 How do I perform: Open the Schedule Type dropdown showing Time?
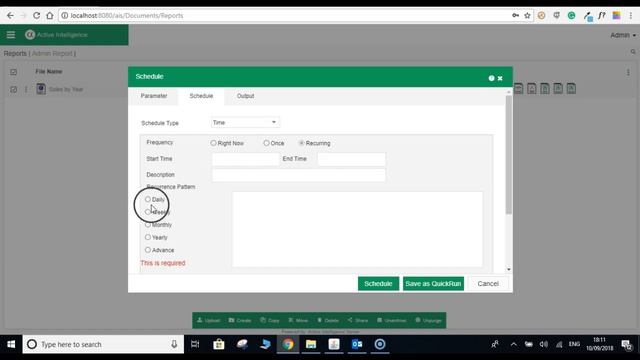pos(245,122)
